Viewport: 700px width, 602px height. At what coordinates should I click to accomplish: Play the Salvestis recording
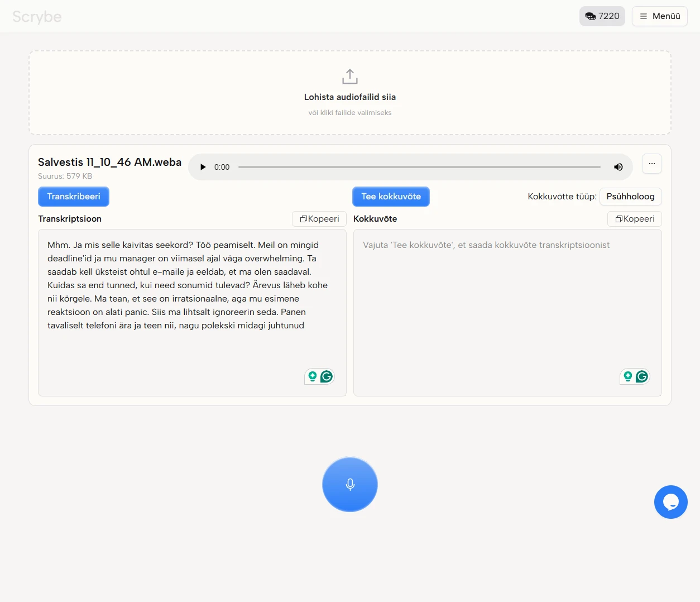pos(203,166)
